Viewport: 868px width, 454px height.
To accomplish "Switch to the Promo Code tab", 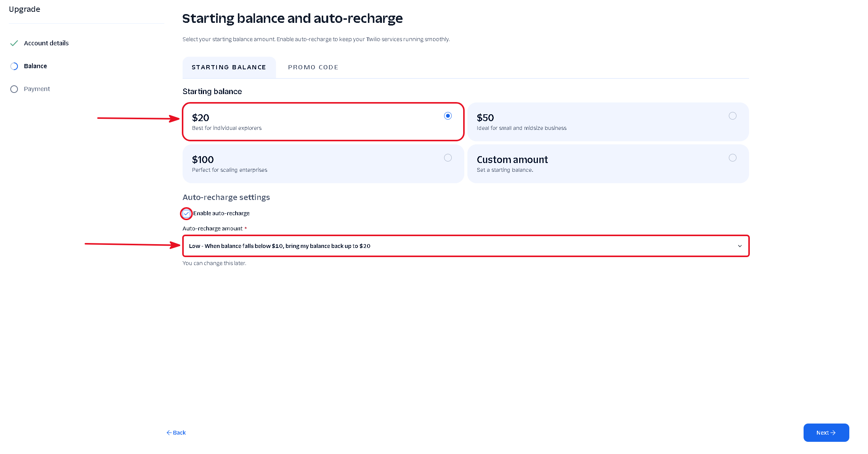I will [313, 67].
